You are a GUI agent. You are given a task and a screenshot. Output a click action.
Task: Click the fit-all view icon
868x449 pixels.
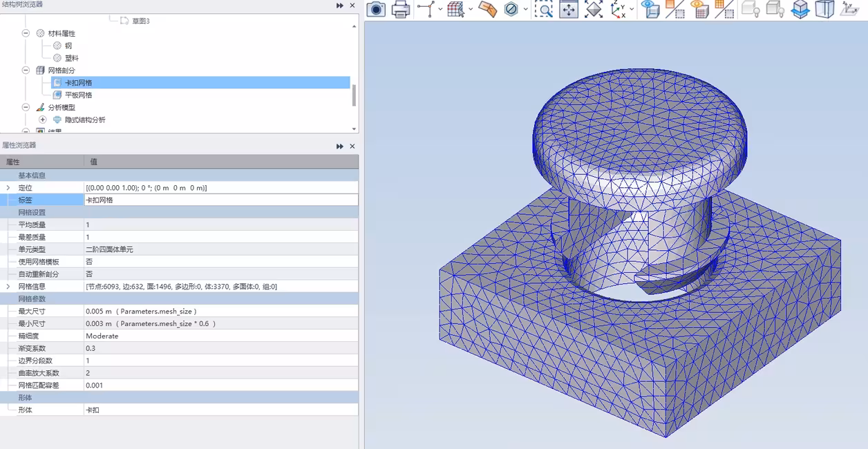tap(594, 9)
